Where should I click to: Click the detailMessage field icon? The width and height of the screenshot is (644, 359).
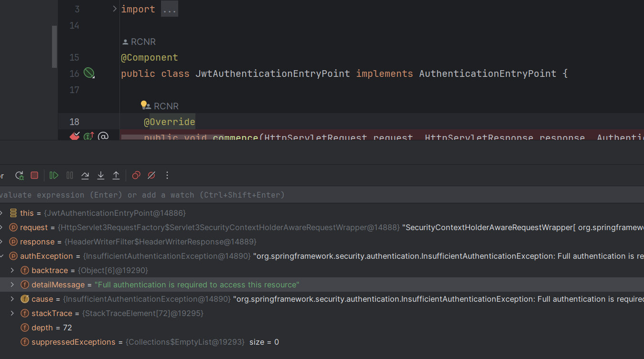(x=25, y=285)
